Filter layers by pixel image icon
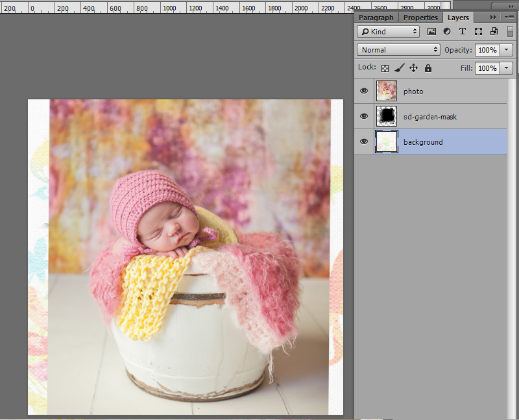The height and width of the screenshot is (420, 519). pos(431,31)
